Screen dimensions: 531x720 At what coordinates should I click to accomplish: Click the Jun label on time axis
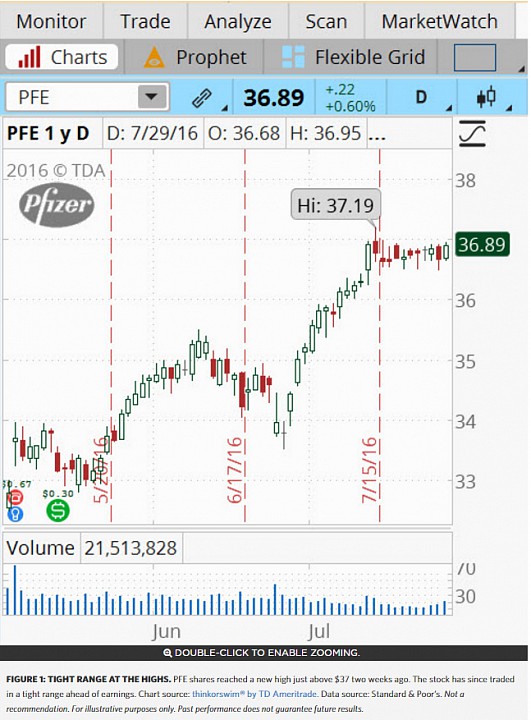(x=166, y=631)
